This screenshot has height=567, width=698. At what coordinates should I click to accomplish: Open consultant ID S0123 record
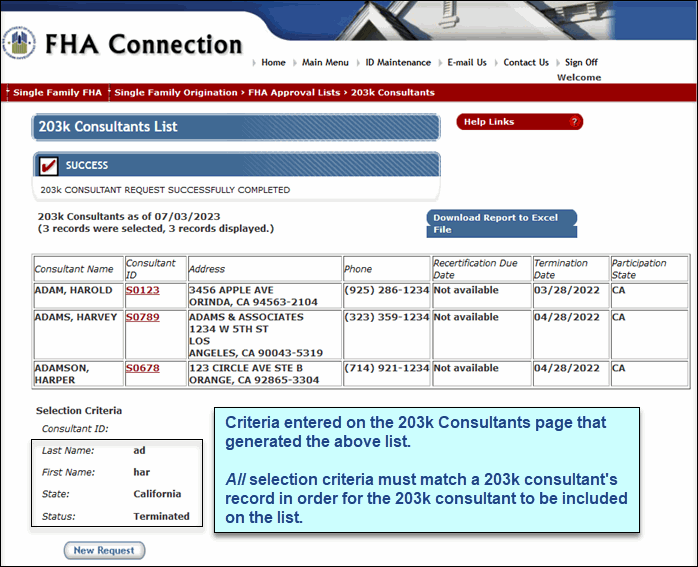142,290
